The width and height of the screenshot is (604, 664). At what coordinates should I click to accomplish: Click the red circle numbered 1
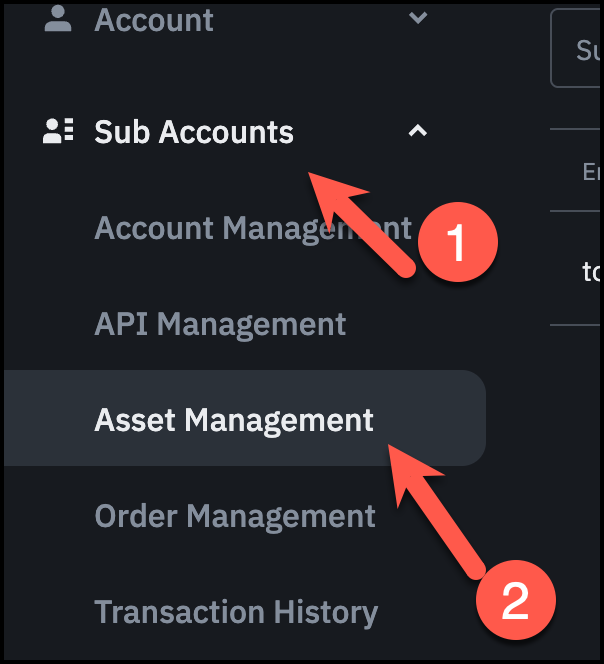pyautogui.click(x=457, y=243)
